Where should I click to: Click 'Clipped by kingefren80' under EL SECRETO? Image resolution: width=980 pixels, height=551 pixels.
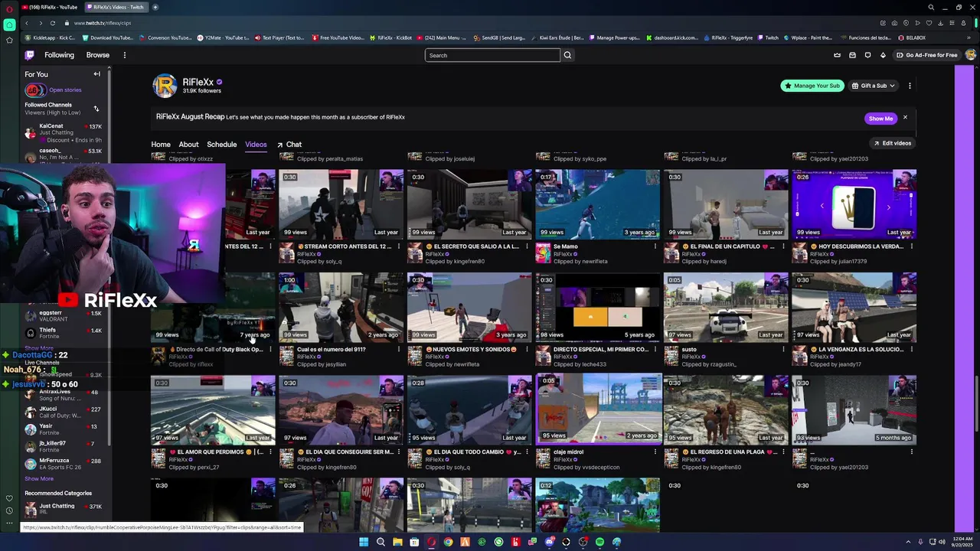coord(455,262)
